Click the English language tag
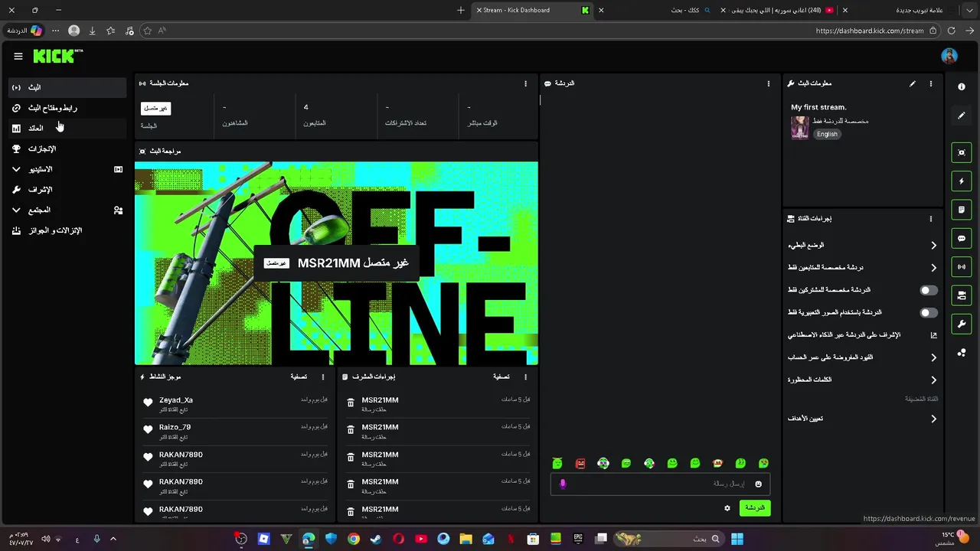Screen dimensions: 980x551 (x=827, y=134)
